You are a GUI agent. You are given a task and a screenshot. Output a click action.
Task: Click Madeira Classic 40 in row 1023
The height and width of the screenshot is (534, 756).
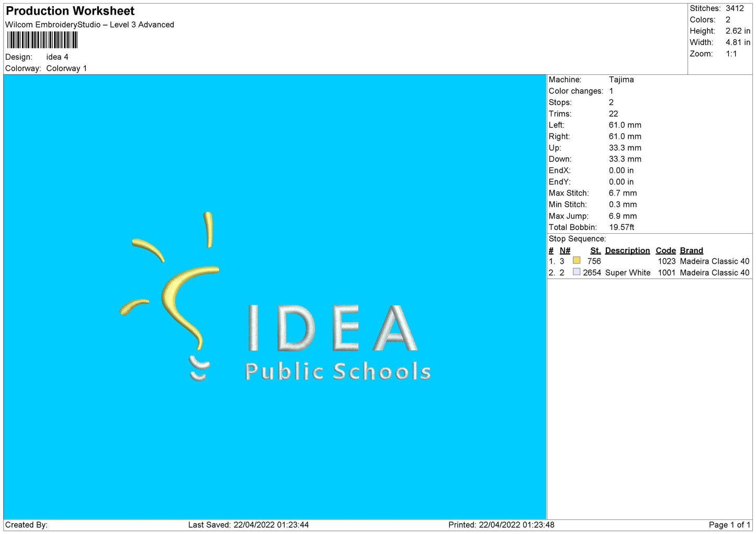[714, 261]
